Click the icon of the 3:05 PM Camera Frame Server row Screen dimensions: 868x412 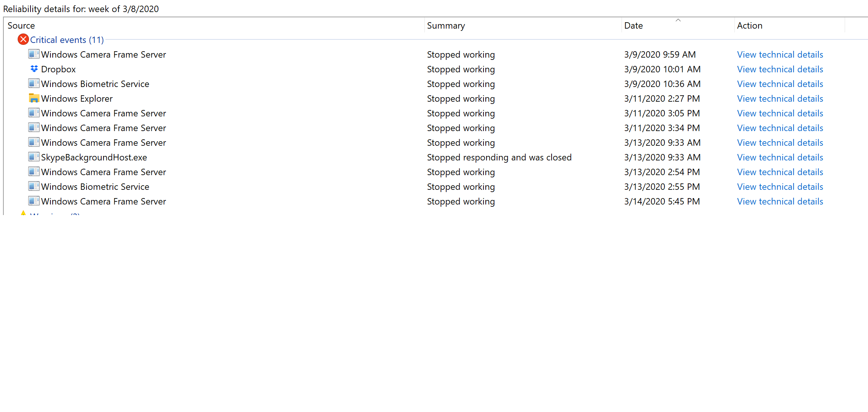[x=34, y=113]
